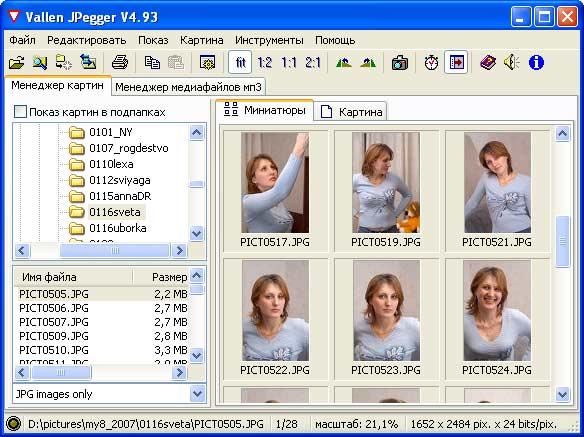Screen dimensions: 584x437
Task: Click the greyed paste icon
Action: click(x=176, y=62)
